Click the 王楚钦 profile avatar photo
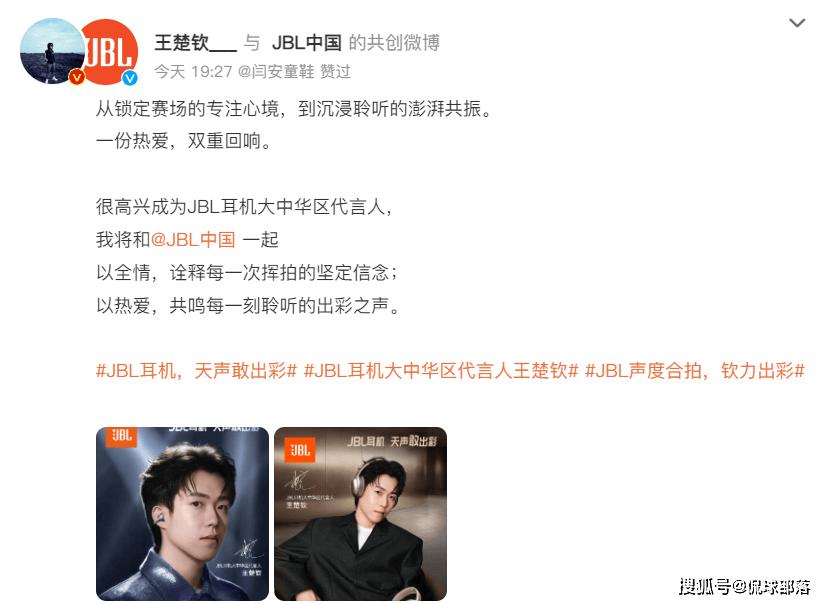Screen dimensions: 827x604 click(52, 51)
